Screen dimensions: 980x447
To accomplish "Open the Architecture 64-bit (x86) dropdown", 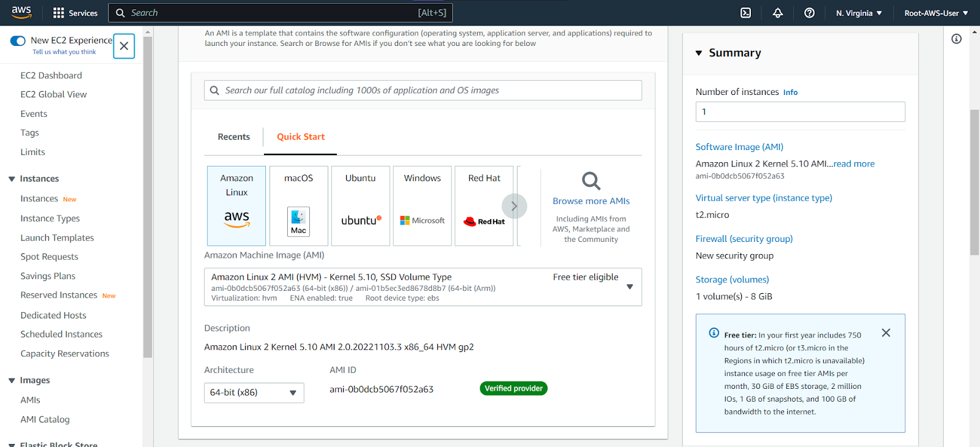I will click(x=254, y=393).
